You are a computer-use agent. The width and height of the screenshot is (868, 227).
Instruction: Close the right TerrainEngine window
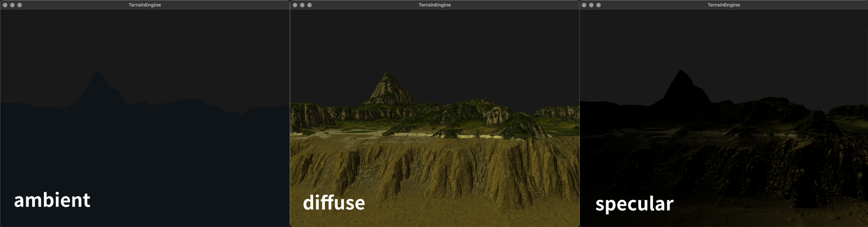(x=584, y=5)
